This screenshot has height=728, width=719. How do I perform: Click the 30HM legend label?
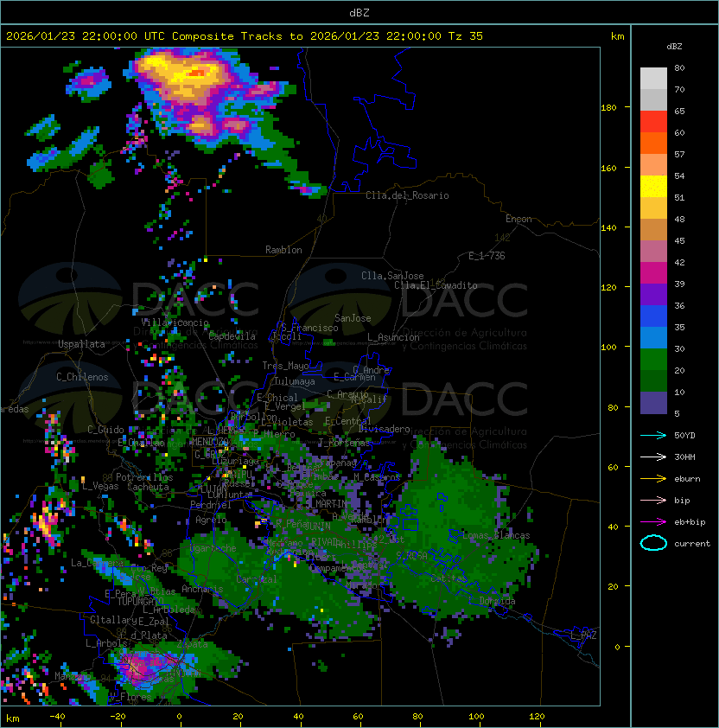point(684,457)
